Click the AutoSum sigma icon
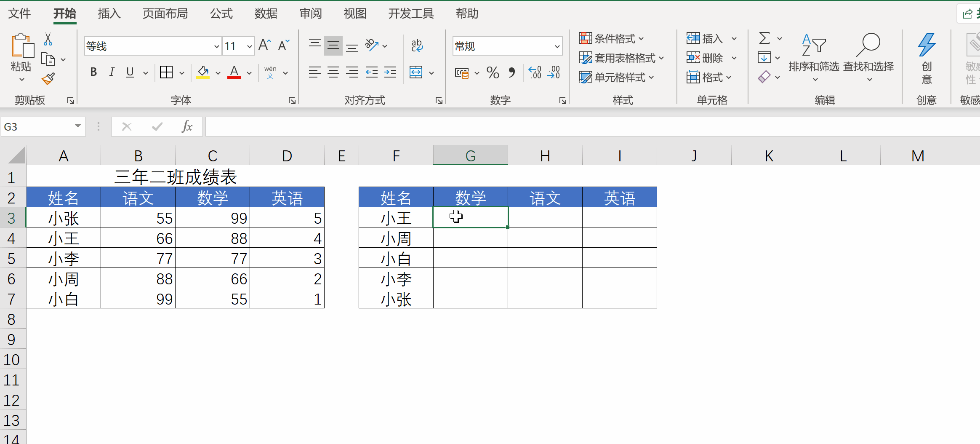This screenshot has width=980, height=444. pyautogui.click(x=764, y=38)
